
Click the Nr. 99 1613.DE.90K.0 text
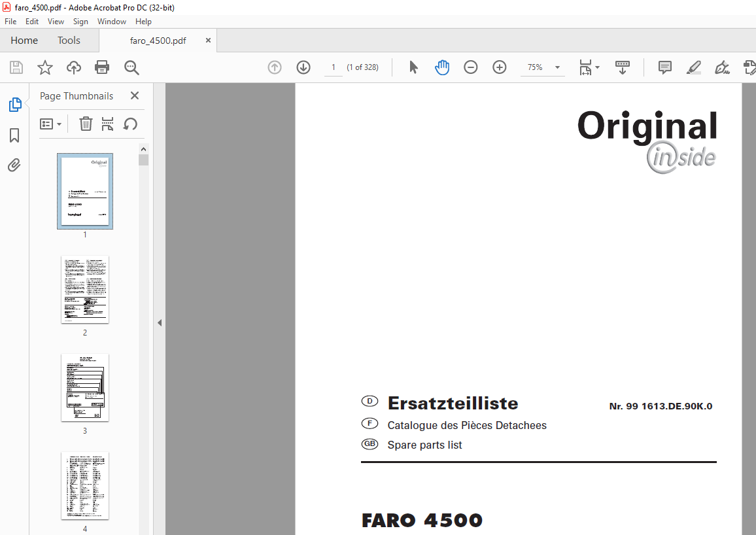(x=661, y=406)
